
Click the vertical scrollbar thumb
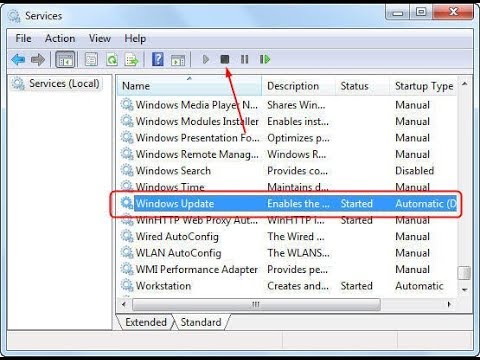tap(464, 273)
